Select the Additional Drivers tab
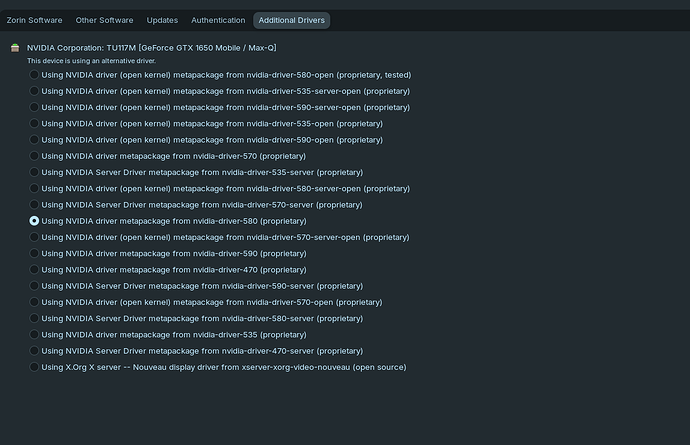 click(x=291, y=20)
